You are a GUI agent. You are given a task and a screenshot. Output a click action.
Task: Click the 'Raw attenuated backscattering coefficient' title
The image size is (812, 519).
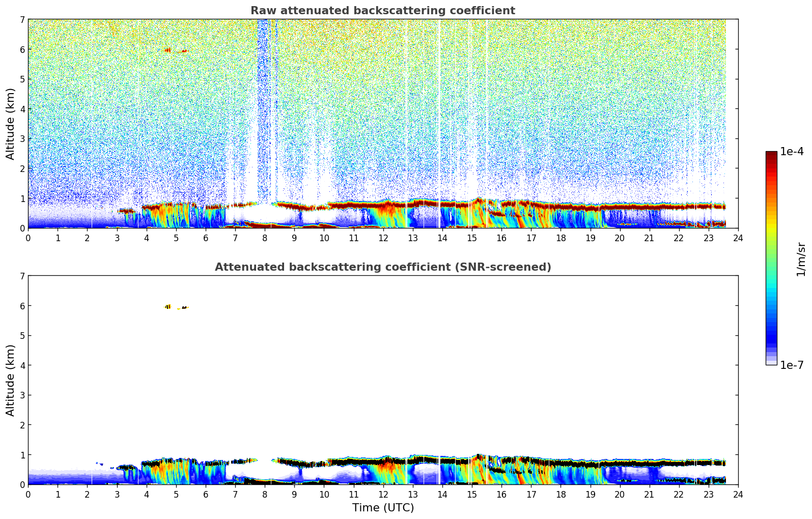pyautogui.click(x=382, y=11)
